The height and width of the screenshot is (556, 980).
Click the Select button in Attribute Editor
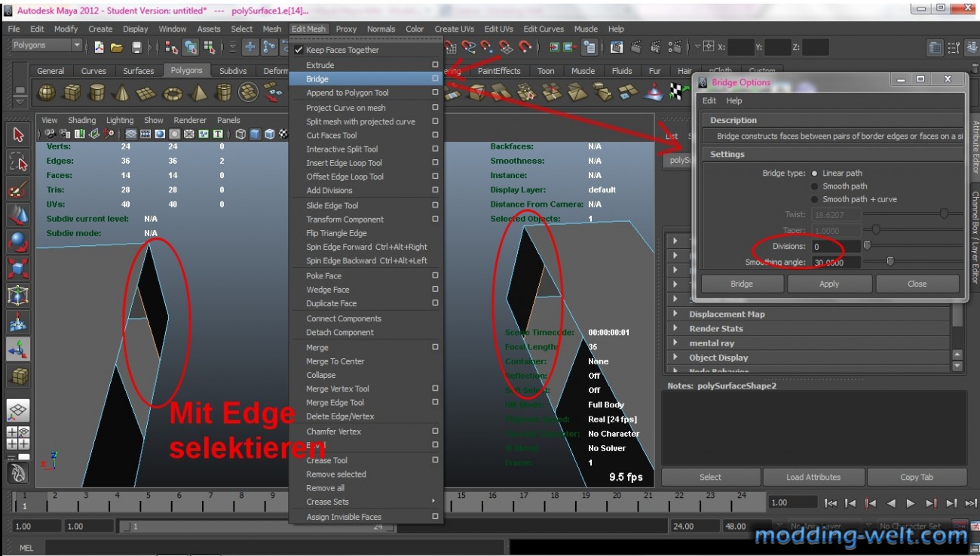click(710, 477)
